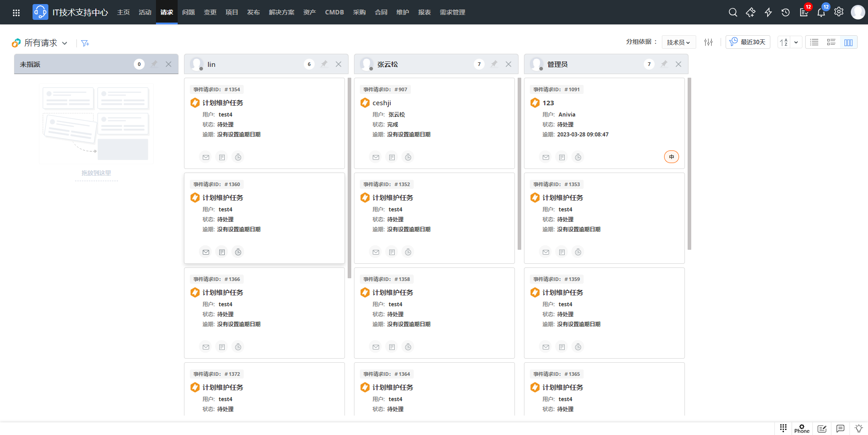Click notes icon on request #1354
The image size is (868, 435).
pos(222,157)
